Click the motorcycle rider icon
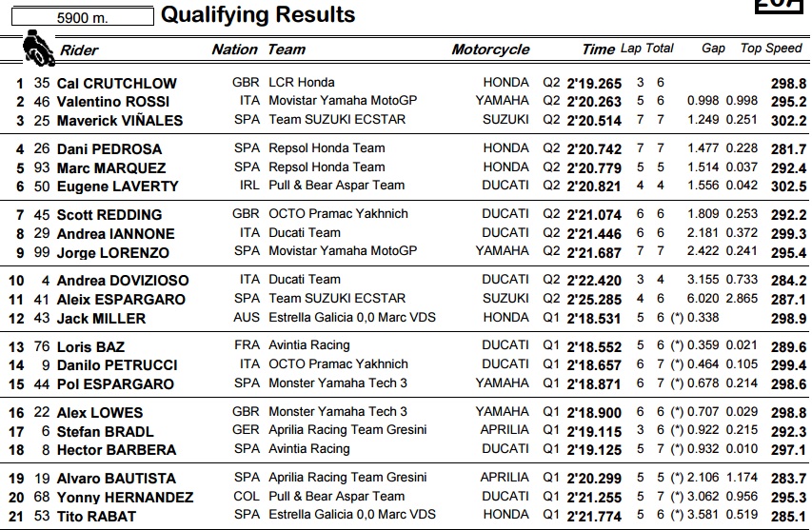Image resolution: width=812 pixels, height=530 pixels. tap(35, 46)
